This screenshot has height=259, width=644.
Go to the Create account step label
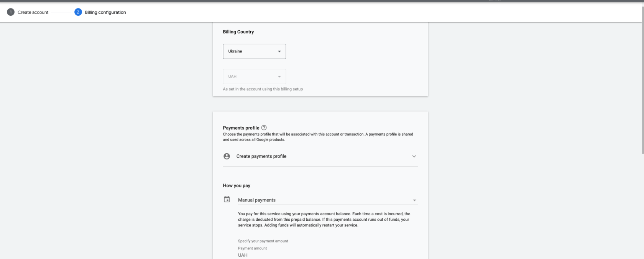point(33,12)
